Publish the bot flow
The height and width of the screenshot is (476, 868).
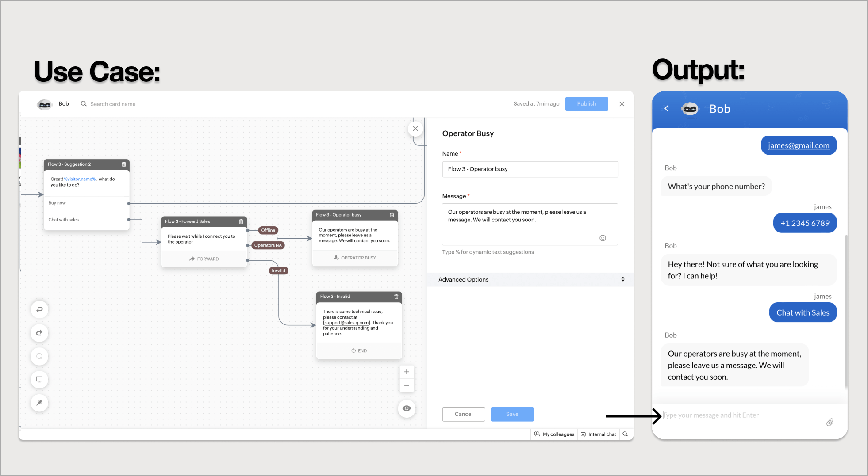(586, 104)
